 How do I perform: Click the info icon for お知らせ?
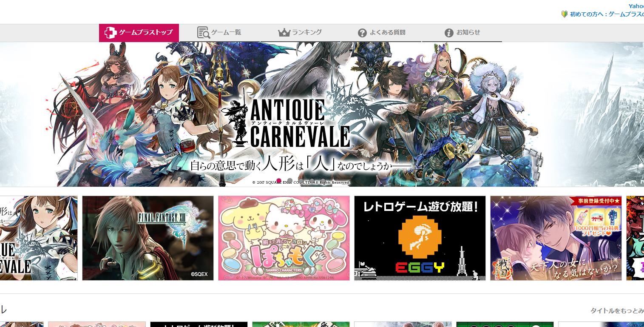(x=449, y=33)
